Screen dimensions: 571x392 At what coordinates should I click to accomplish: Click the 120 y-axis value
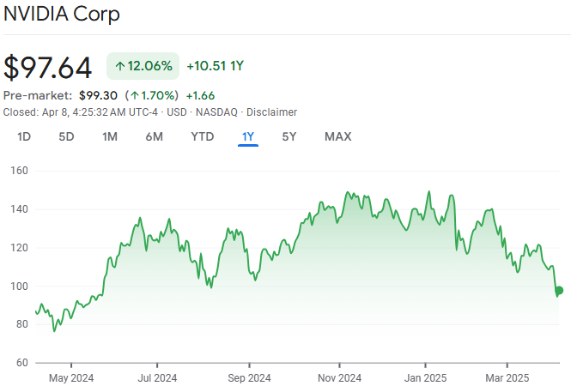point(19,248)
